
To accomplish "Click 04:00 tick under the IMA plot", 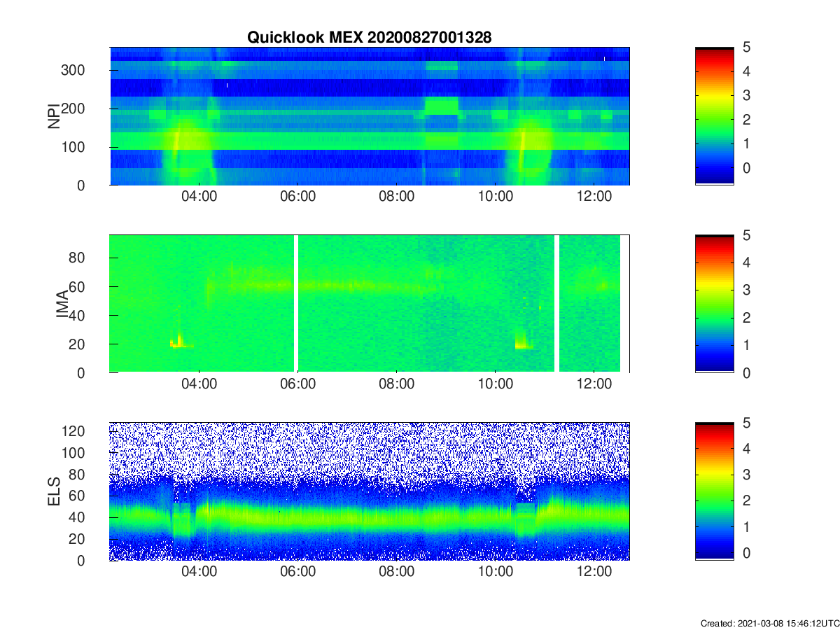I will (x=199, y=385).
